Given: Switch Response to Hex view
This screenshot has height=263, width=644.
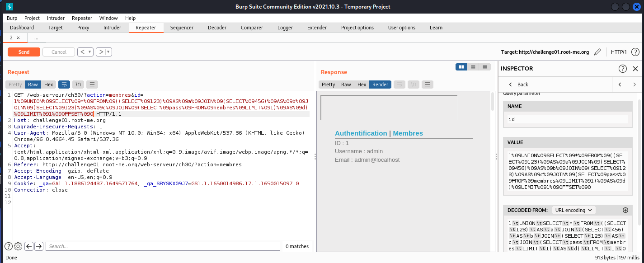Looking at the screenshot, I should pyautogui.click(x=362, y=85).
